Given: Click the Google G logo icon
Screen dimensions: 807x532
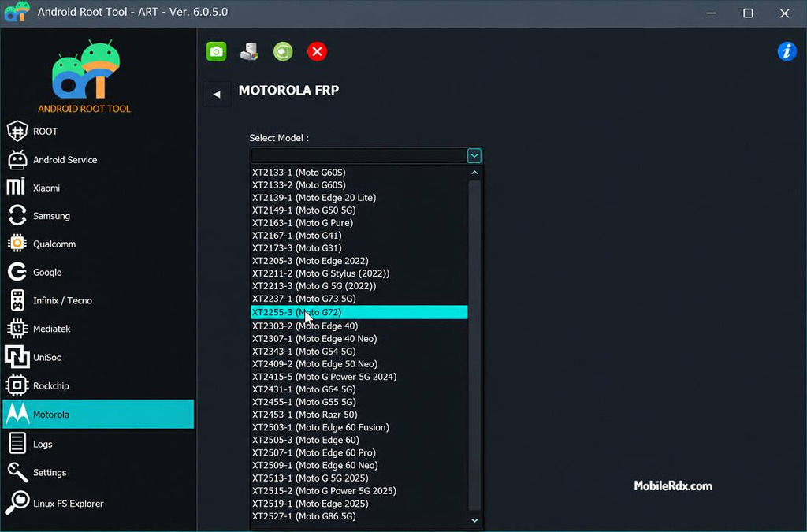Looking at the screenshot, I should coord(17,272).
